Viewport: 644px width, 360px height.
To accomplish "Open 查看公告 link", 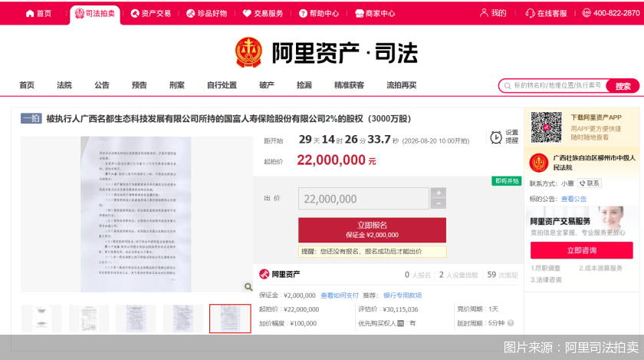I will [573, 199].
